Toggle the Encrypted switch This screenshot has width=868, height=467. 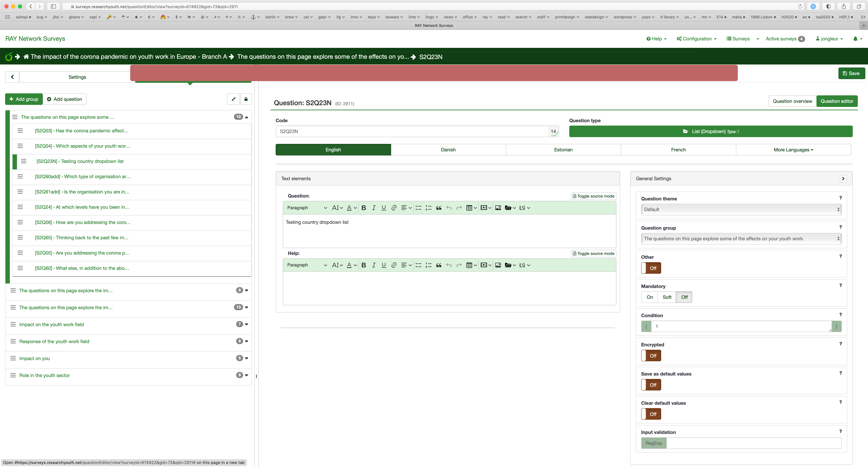tap(651, 356)
